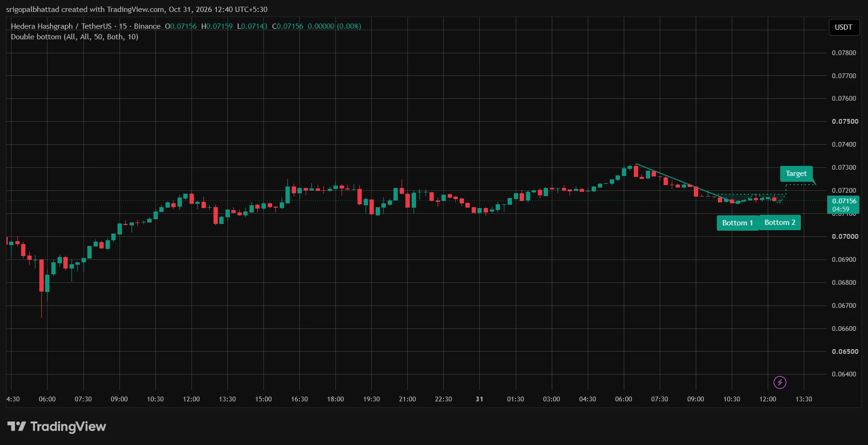Click the 06:00 time label near left
The image size is (868, 445).
click(x=47, y=399)
